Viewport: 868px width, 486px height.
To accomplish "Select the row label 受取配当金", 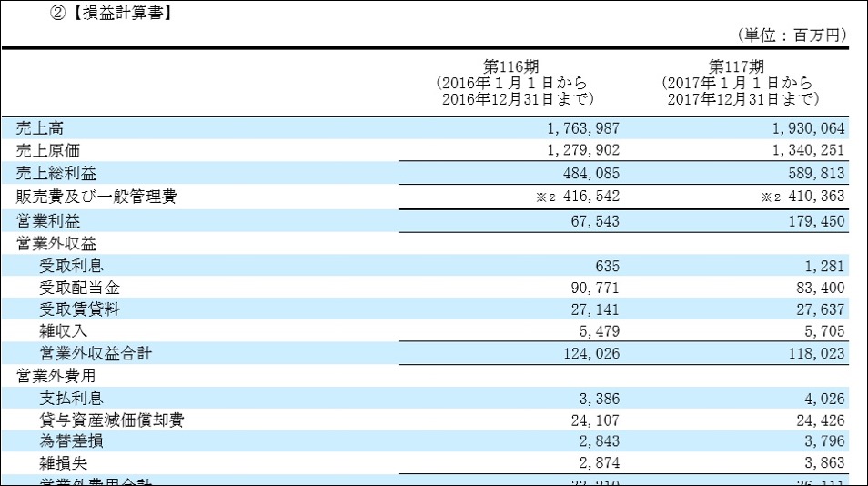I will (80, 288).
